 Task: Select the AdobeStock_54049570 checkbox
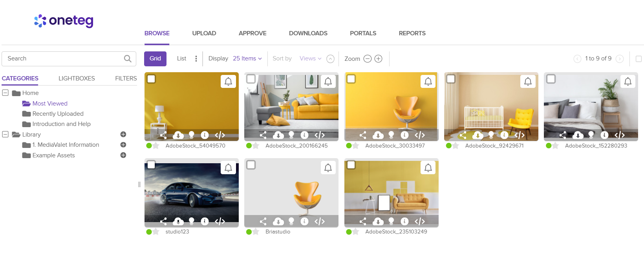click(x=151, y=79)
